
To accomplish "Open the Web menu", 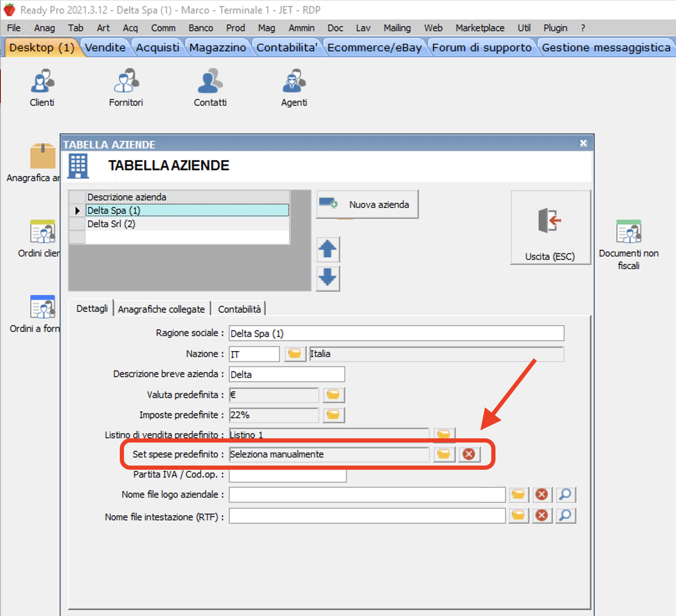I will 433,28.
